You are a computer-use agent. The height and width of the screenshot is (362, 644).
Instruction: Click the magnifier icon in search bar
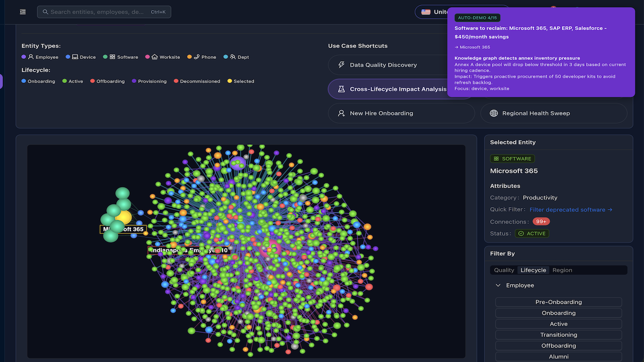point(45,12)
